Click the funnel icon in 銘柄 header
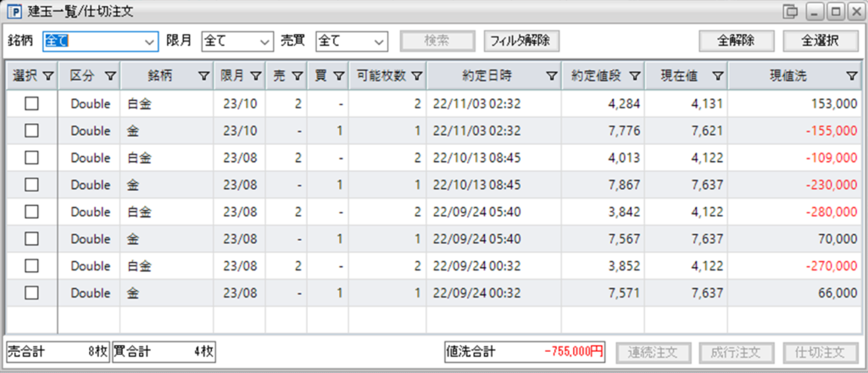Image resolution: width=868 pixels, height=373 pixels. pos(203,77)
